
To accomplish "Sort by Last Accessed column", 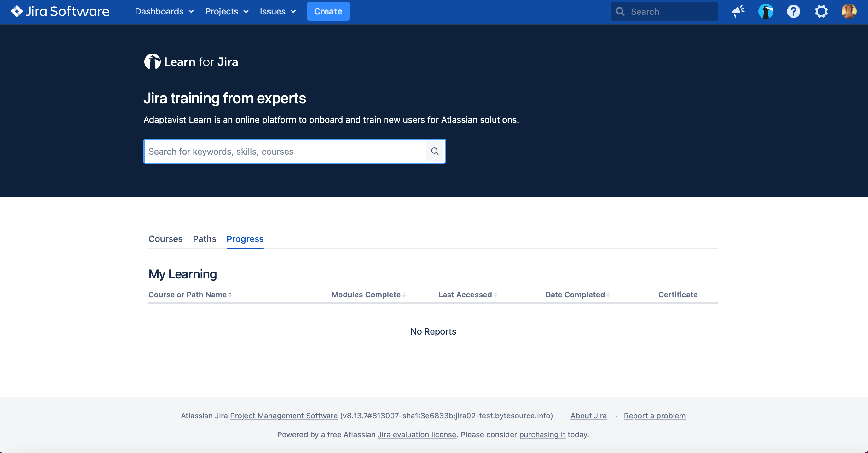I will coord(467,295).
